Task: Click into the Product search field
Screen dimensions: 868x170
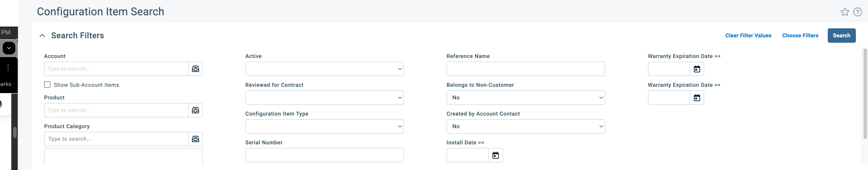Action: click(x=116, y=110)
